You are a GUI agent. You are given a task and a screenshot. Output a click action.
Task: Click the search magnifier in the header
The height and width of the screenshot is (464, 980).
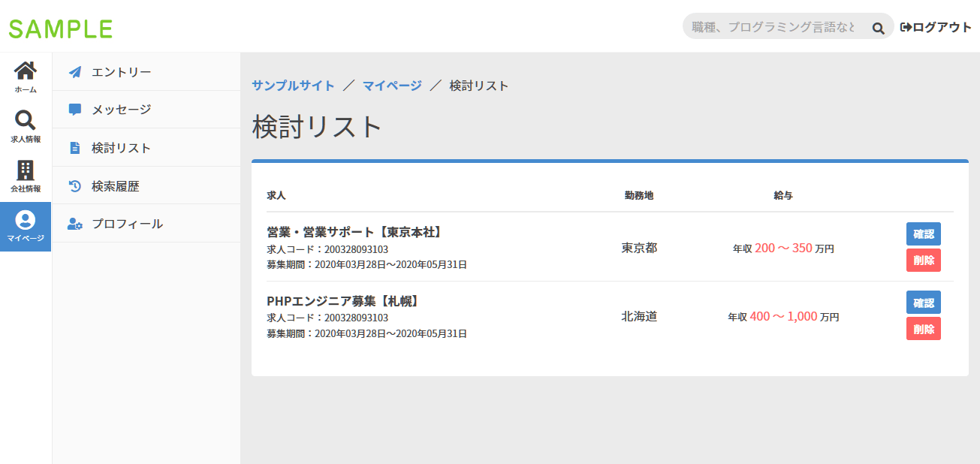click(x=878, y=26)
